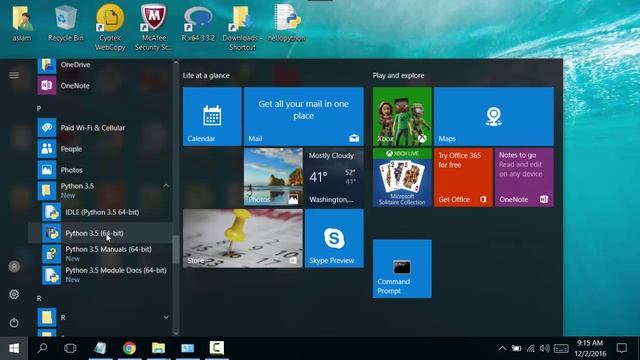This screenshot has width=640, height=360.
Task: Click the Life at a glance group title
Action: pyautogui.click(x=206, y=76)
